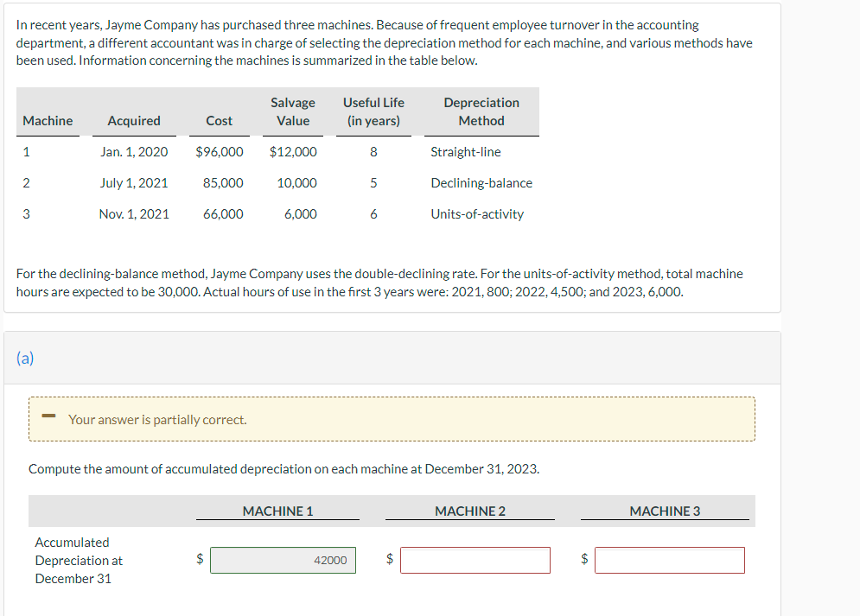Click the dollar sign before the Machine 2 field
860x616 pixels.
pyautogui.click(x=390, y=558)
